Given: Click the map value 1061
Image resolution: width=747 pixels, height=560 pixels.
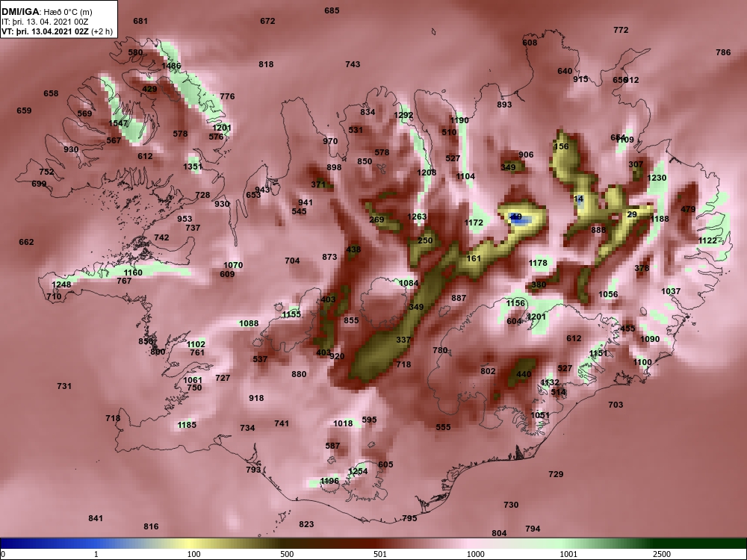Looking at the screenshot, I should pyautogui.click(x=193, y=380).
